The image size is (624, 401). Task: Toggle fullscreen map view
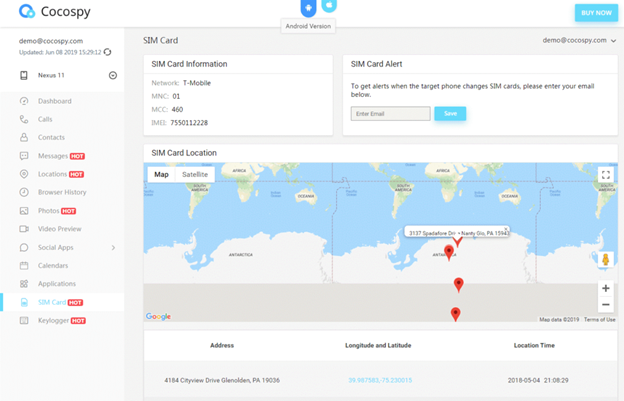click(606, 175)
